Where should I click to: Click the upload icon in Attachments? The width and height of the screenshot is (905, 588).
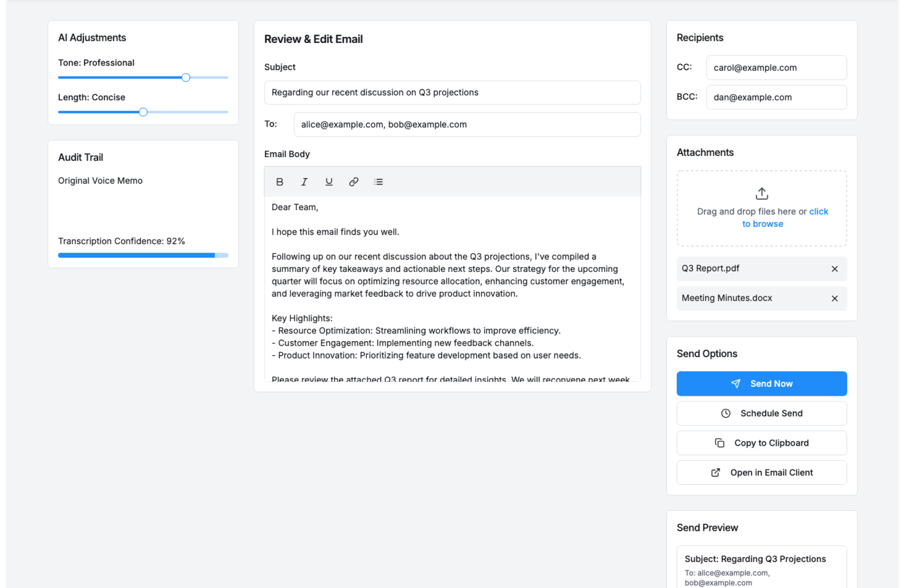(762, 194)
